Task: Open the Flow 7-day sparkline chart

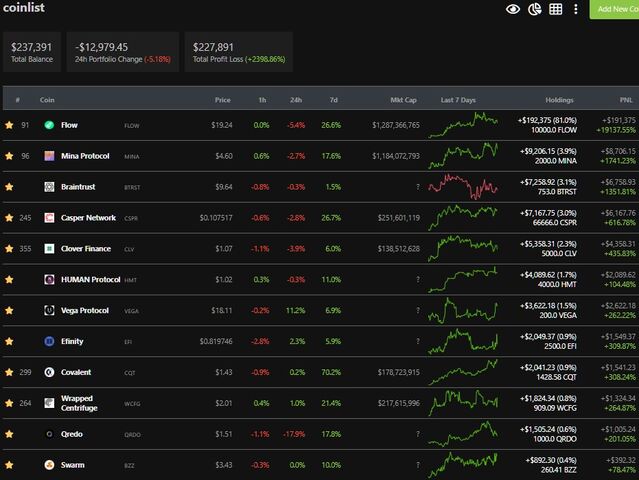Action: 463,125
